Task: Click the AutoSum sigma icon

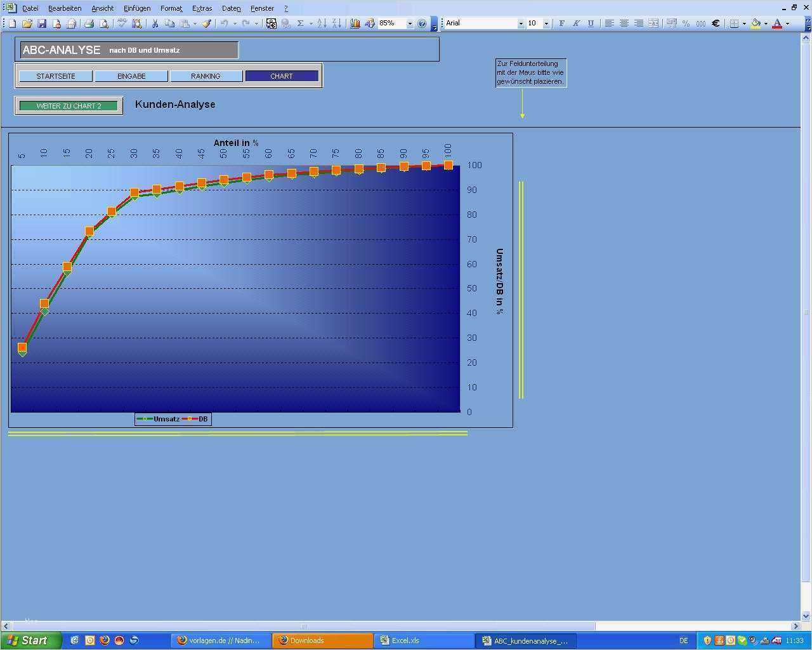Action: (x=300, y=23)
